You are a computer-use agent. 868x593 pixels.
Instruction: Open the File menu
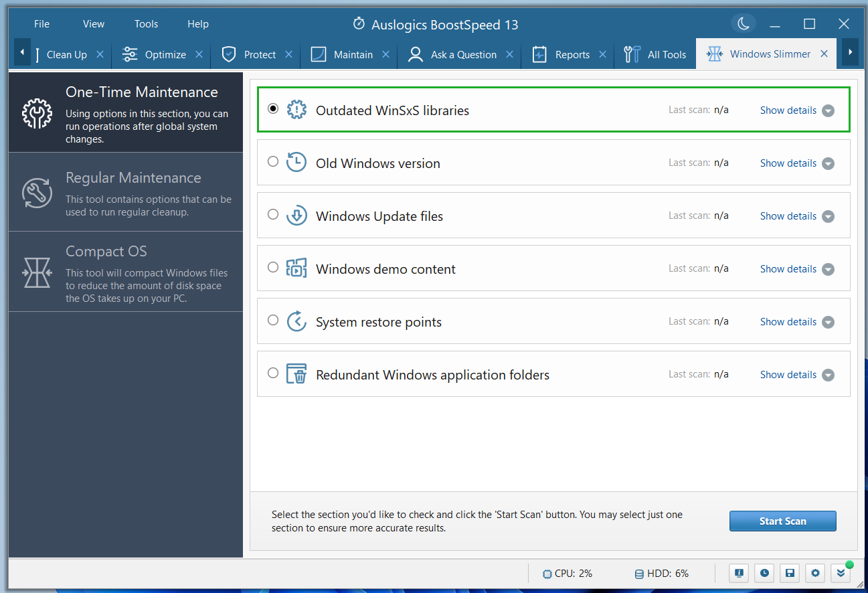[x=41, y=24]
